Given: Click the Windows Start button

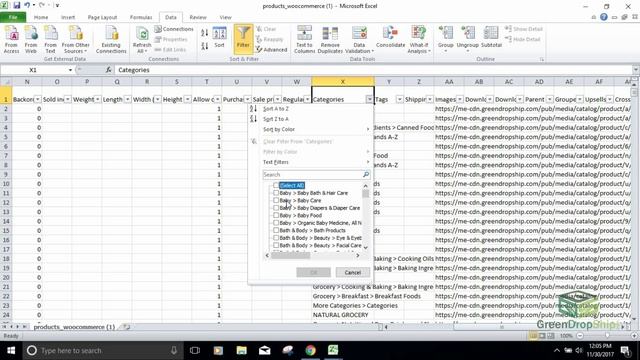Looking at the screenshot, I should pos(11,350).
